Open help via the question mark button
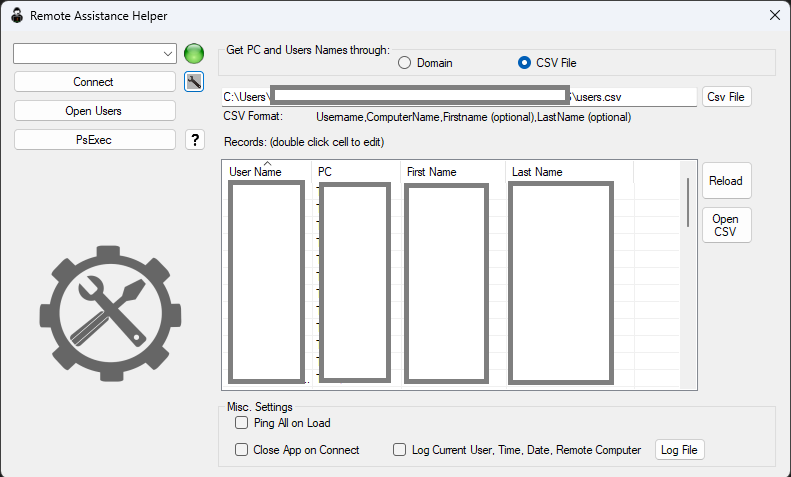 point(195,140)
